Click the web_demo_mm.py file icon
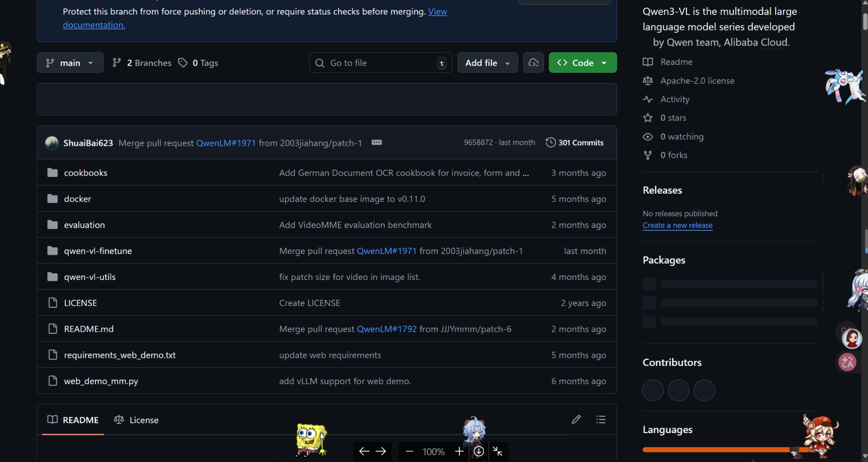 [53, 381]
